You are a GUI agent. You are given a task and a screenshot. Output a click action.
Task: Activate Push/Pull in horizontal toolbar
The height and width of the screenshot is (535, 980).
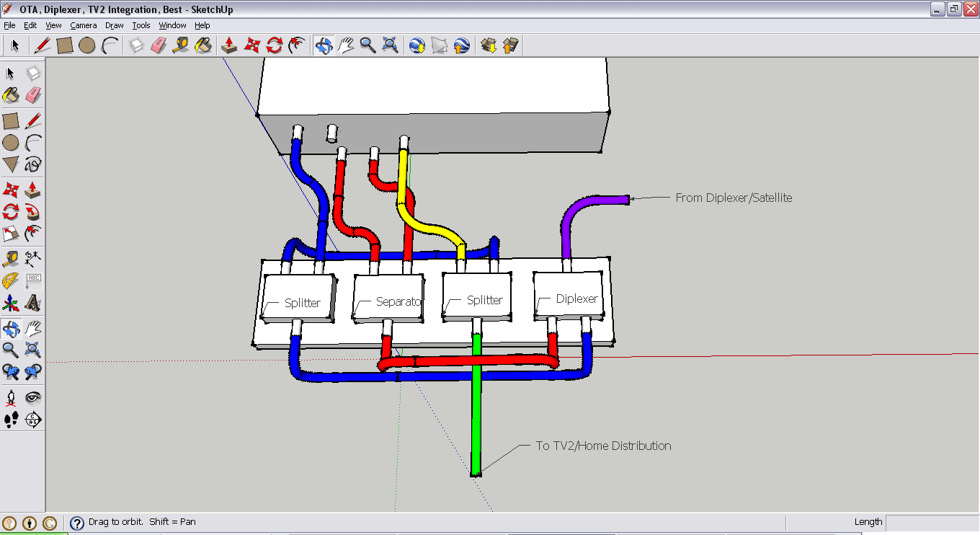[229, 45]
